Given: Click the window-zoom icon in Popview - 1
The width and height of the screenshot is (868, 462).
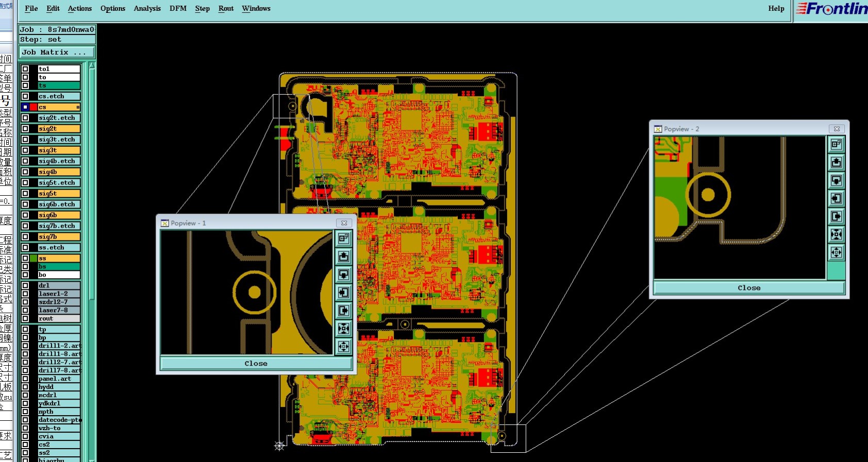Looking at the screenshot, I should (x=344, y=238).
